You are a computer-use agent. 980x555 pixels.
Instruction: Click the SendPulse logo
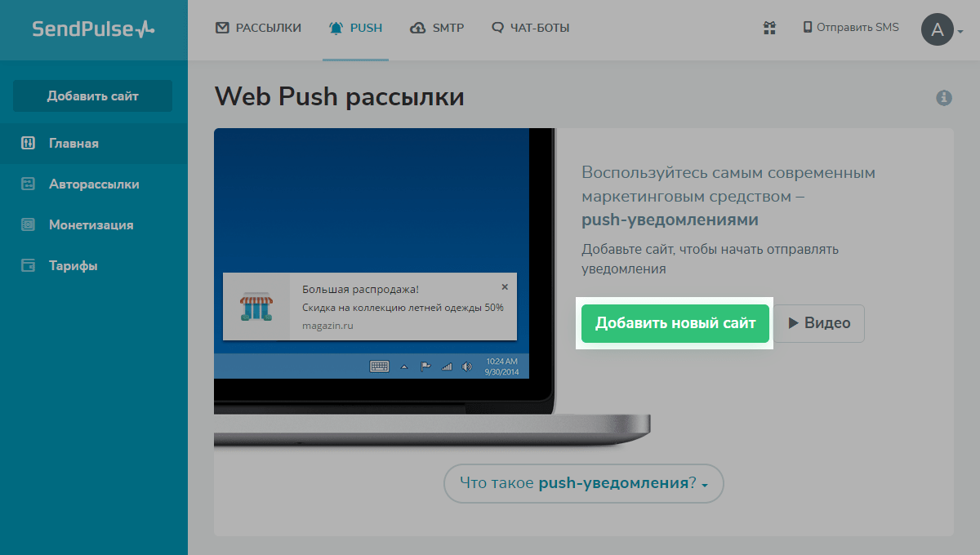93,29
